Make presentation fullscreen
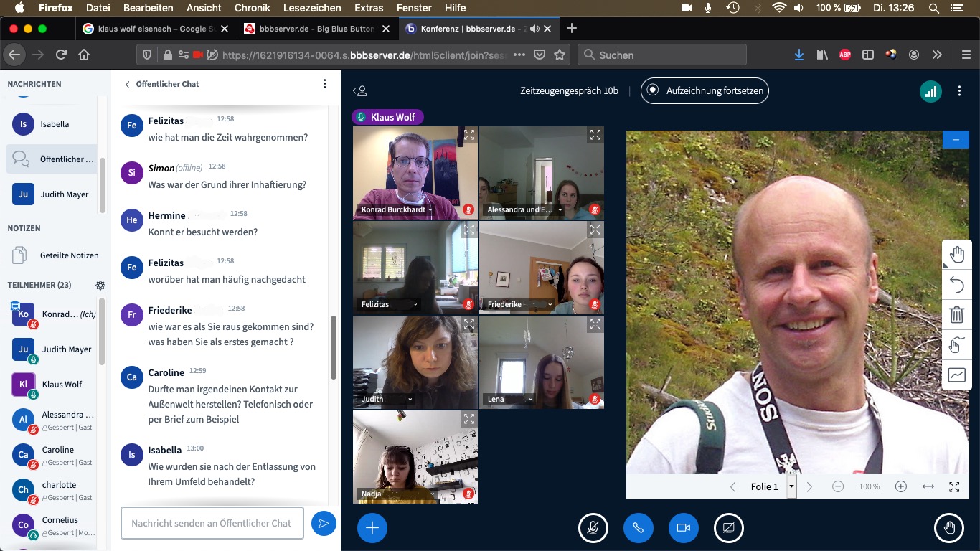This screenshot has height=551, width=980. [x=954, y=486]
